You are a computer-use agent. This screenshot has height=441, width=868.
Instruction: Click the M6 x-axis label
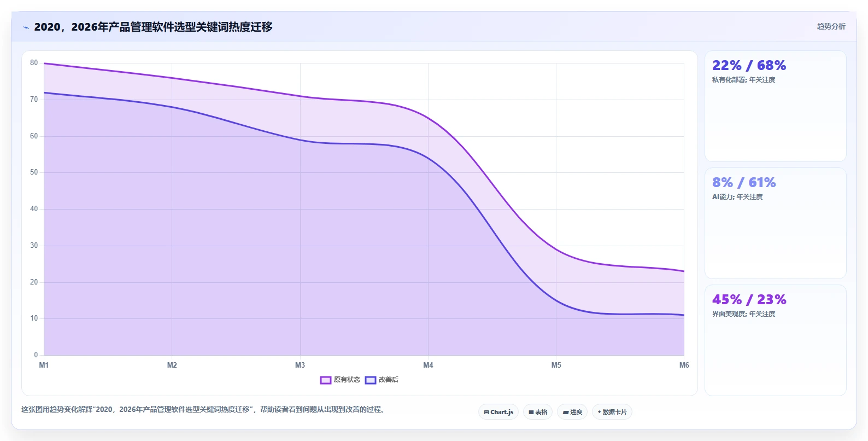point(684,365)
